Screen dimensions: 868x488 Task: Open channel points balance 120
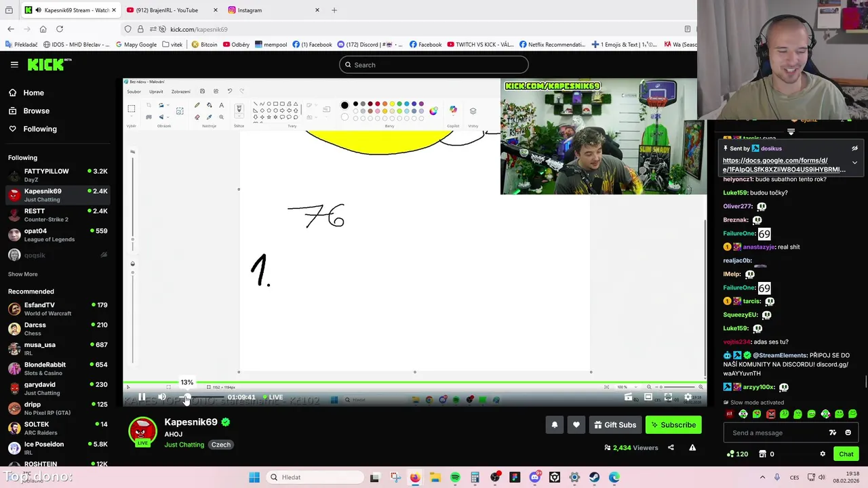click(x=737, y=454)
